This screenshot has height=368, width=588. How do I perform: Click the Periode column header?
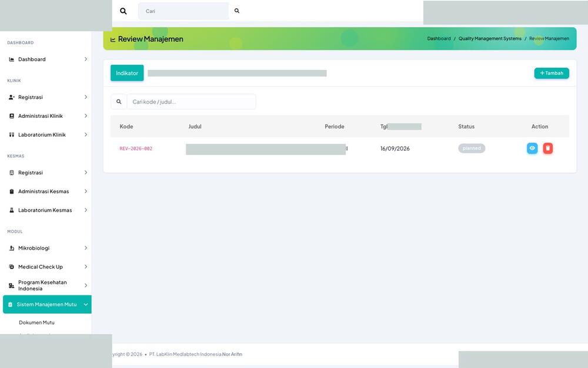pos(335,127)
